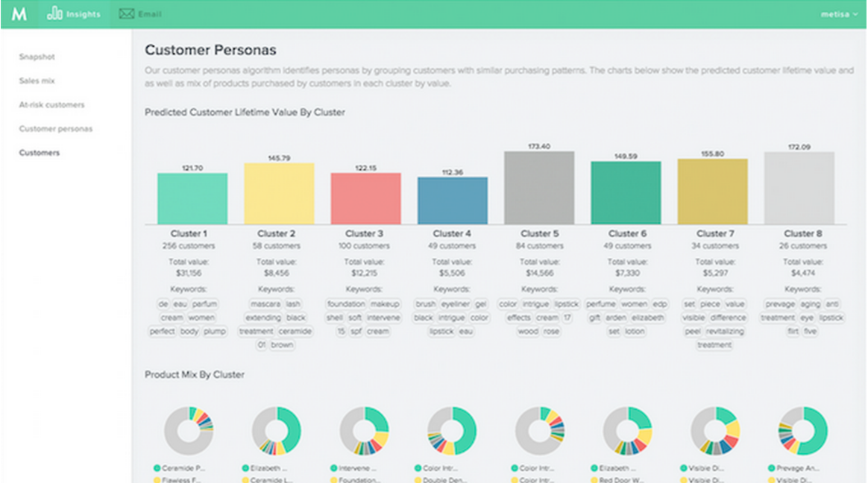Click the last product mix donut chart

click(803, 431)
